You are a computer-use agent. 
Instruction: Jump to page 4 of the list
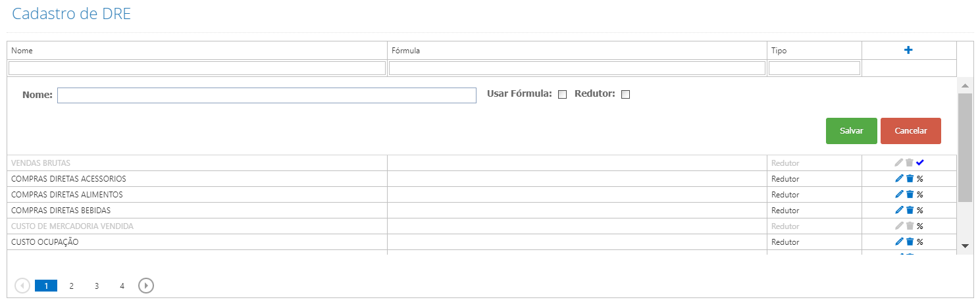coord(122,286)
